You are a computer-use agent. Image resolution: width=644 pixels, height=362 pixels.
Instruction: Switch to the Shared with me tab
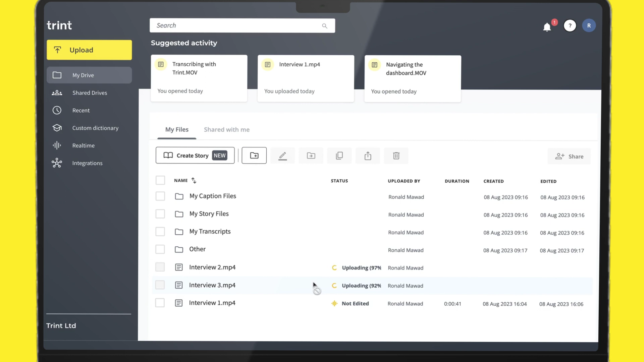(x=227, y=129)
